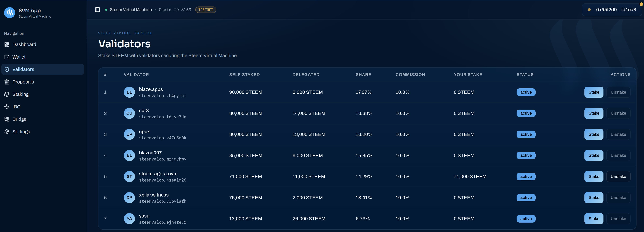Click the Wallet icon in sidebar
This screenshot has height=232, width=644.
tap(7, 57)
